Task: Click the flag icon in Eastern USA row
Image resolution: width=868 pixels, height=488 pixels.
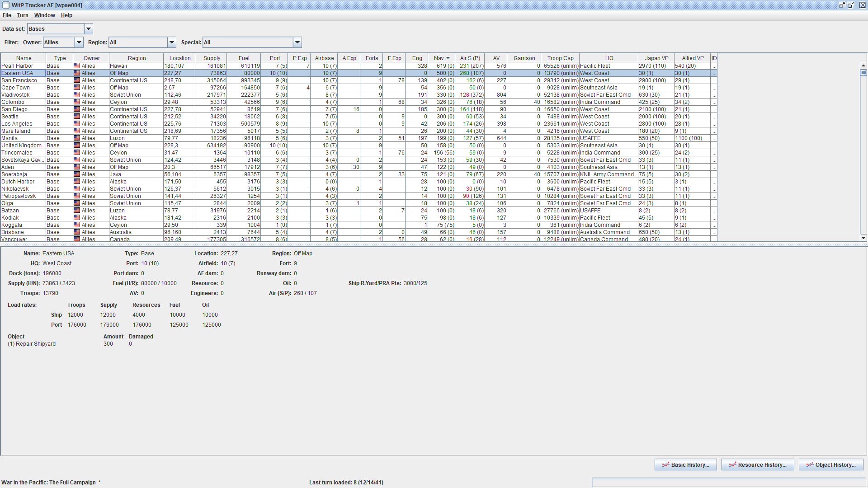Action: click(77, 73)
